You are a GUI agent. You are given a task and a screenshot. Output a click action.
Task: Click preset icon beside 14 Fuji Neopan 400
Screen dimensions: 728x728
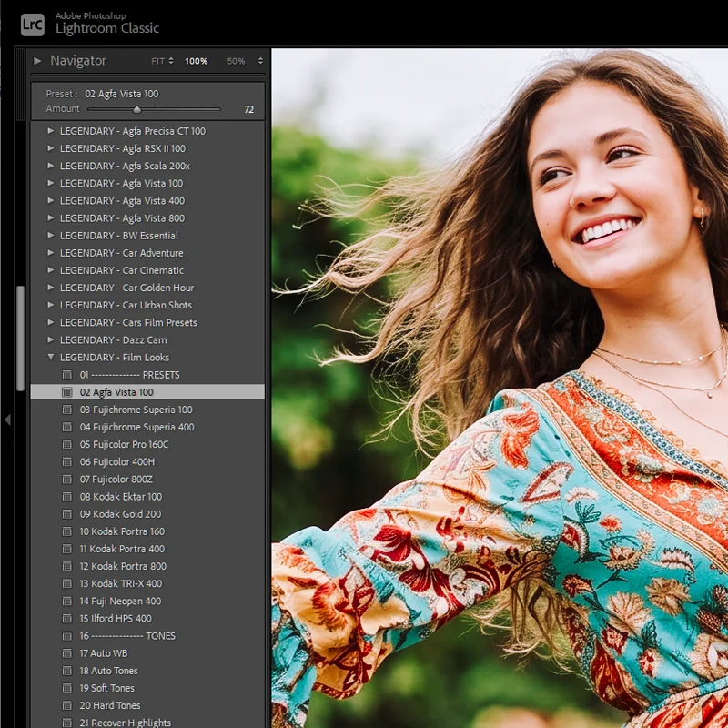67,602
